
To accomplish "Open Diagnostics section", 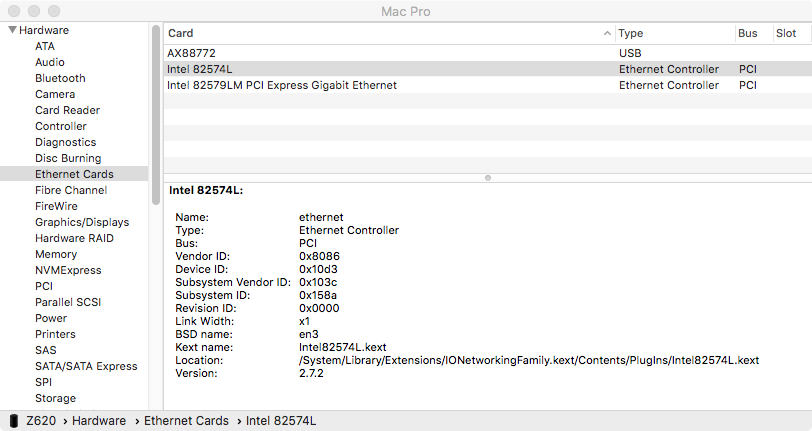I will point(65,142).
